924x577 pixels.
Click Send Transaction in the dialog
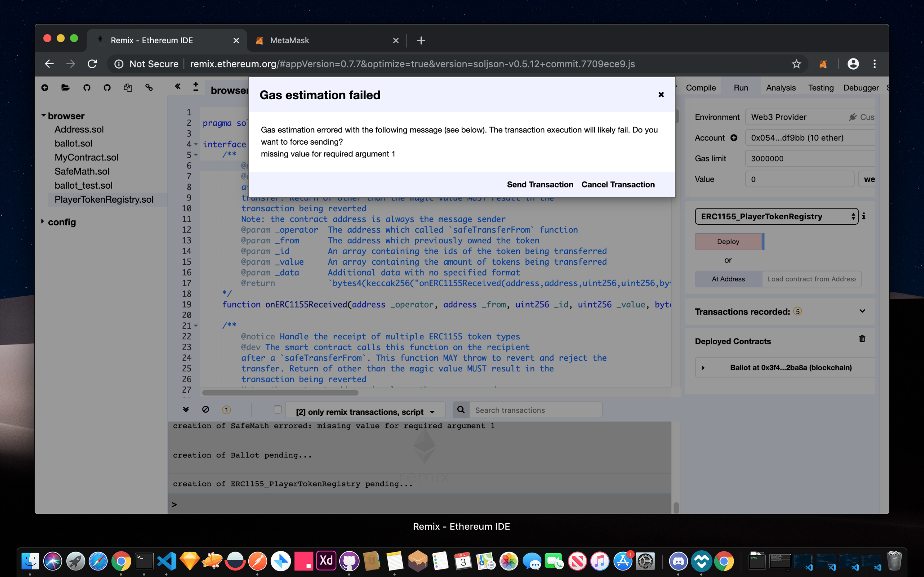pyautogui.click(x=540, y=184)
